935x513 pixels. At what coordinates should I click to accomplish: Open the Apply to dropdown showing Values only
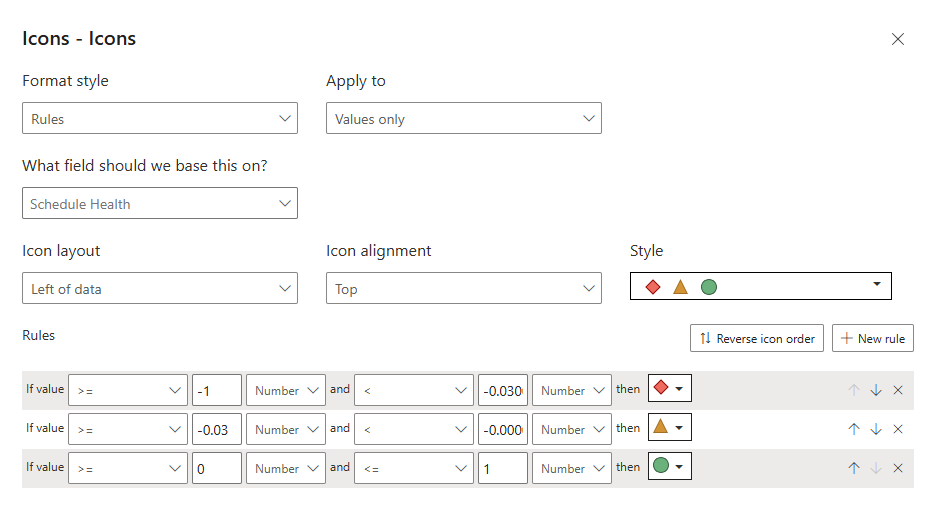tap(463, 118)
